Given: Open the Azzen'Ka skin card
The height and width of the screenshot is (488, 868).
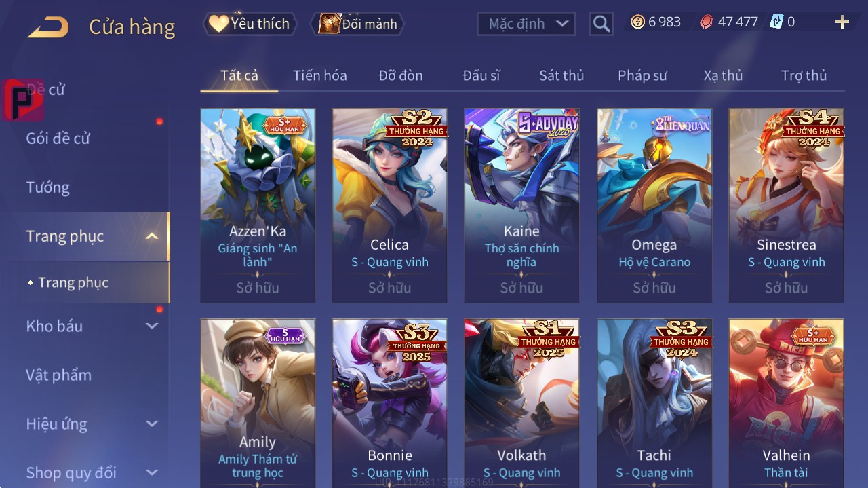Looking at the screenshot, I should [x=258, y=205].
